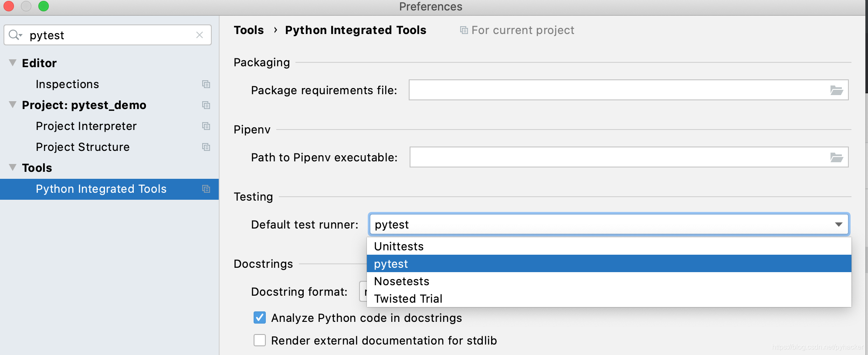Screen dimensions: 868x355
Task: Pick Twisted Trial from the dropdown list
Action: [x=408, y=299]
